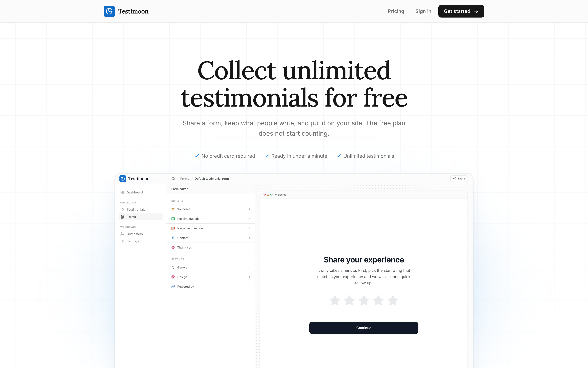The image size is (588, 368).
Task: Click the Dashboard grid icon
Action: point(122,192)
